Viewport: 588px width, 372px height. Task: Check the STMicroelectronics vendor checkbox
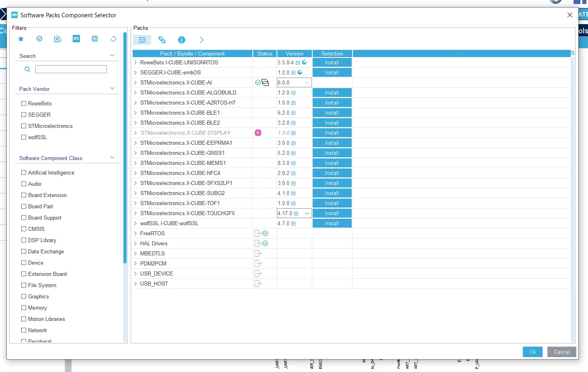tap(24, 126)
